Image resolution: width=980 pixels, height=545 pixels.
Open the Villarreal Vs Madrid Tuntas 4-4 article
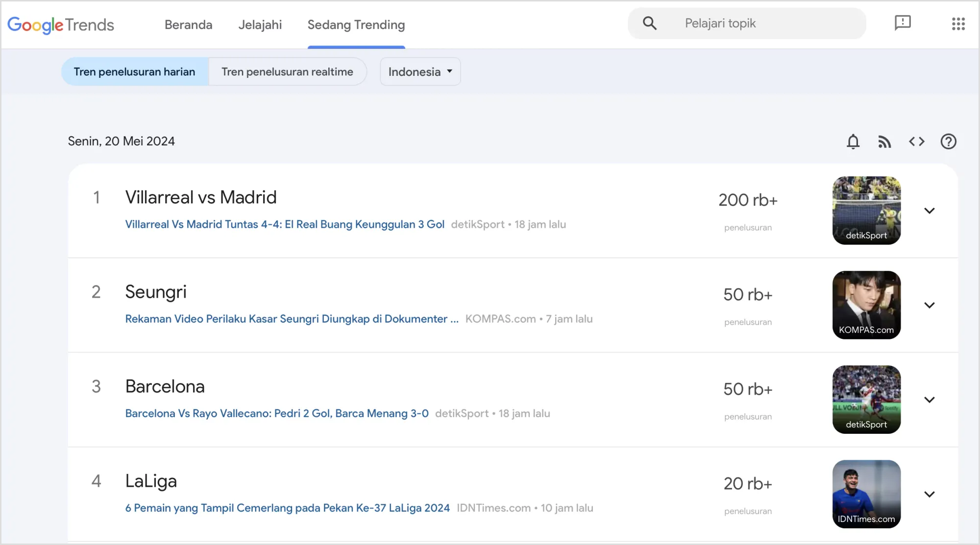pyautogui.click(x=285, y=224)
